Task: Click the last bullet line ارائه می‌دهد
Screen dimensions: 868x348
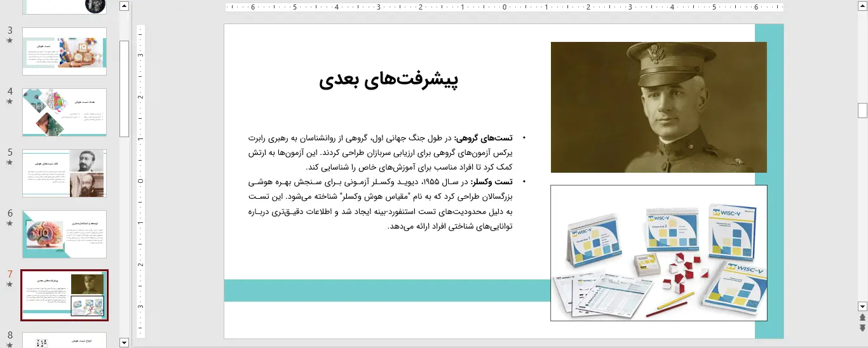Action: coord(450,226)
